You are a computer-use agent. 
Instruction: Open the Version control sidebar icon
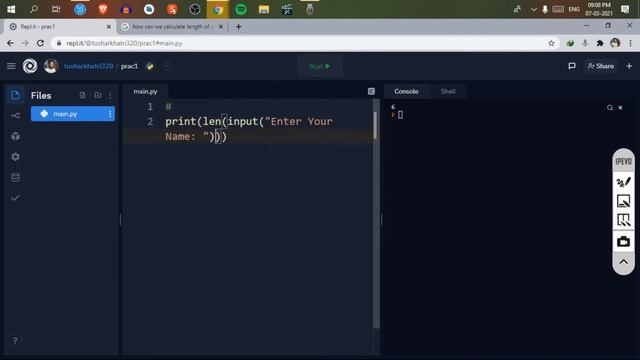coord(16,116)
